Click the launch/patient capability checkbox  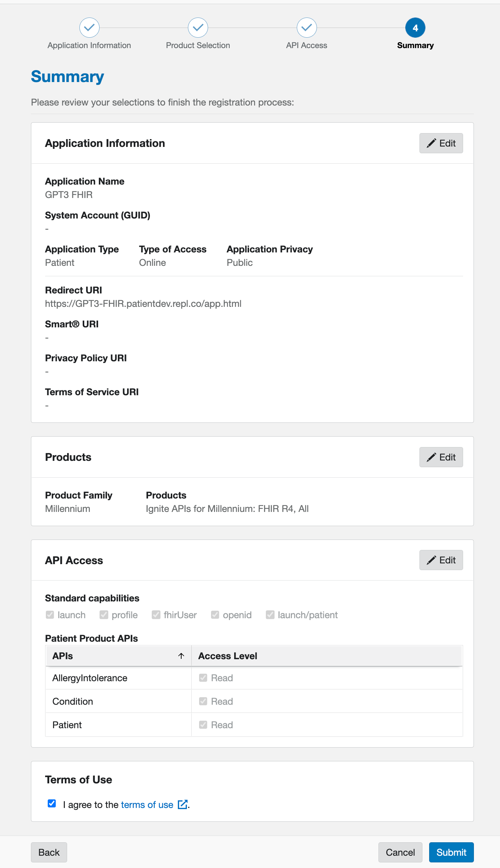coord(270,614)
